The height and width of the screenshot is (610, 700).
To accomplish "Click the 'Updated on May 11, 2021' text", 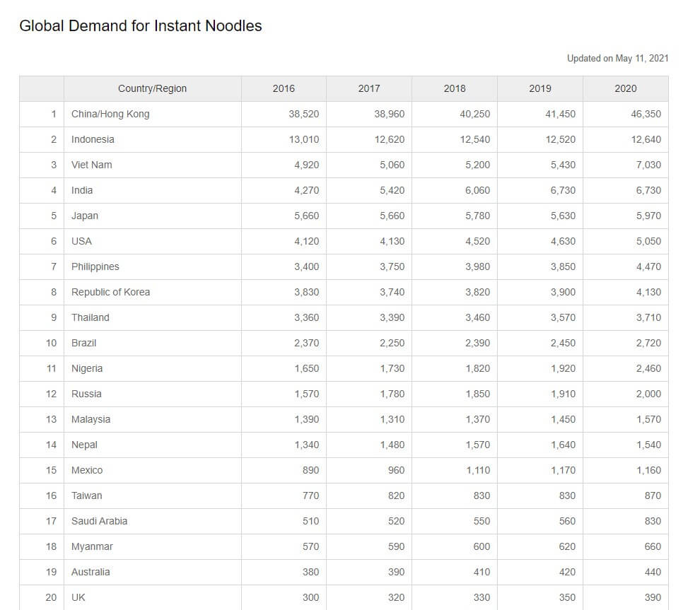I will click(617, 59).
